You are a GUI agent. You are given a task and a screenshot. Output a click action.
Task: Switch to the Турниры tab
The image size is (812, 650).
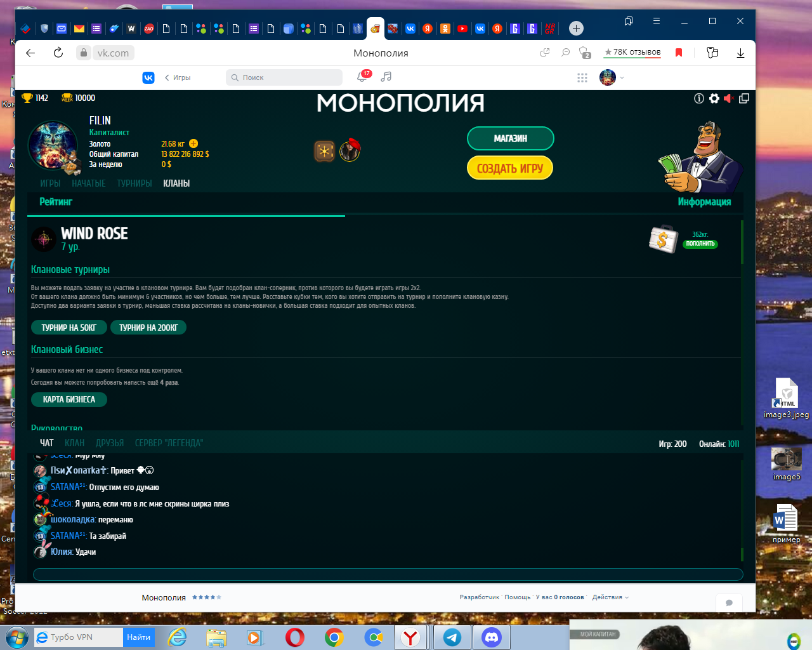(134, 183)
